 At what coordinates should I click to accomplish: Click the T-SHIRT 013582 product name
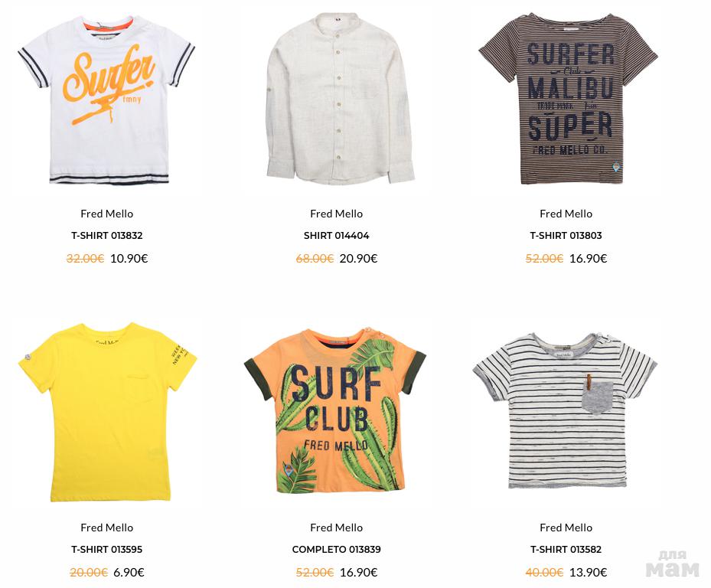pos(566,550)
